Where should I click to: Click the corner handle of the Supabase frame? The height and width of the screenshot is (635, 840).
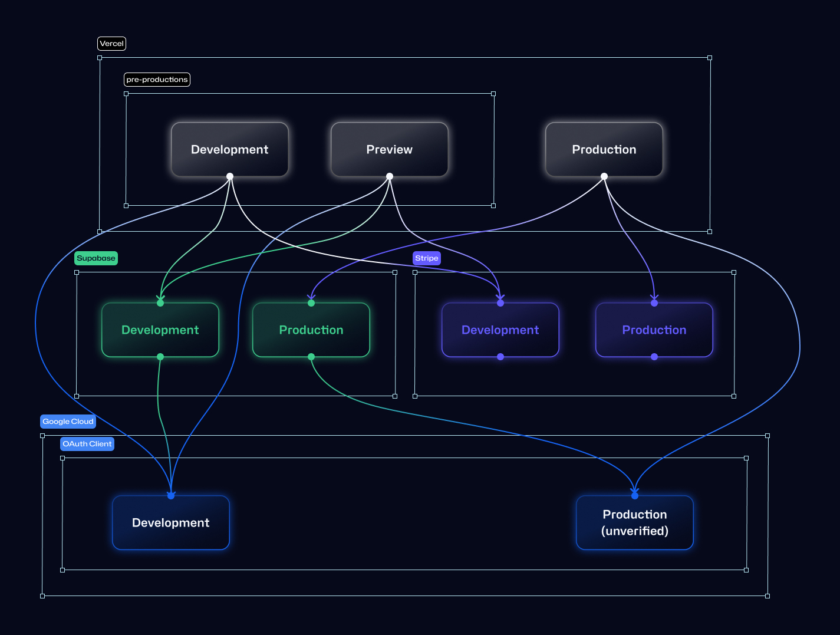pyautogui.click(x=77, y=272)
